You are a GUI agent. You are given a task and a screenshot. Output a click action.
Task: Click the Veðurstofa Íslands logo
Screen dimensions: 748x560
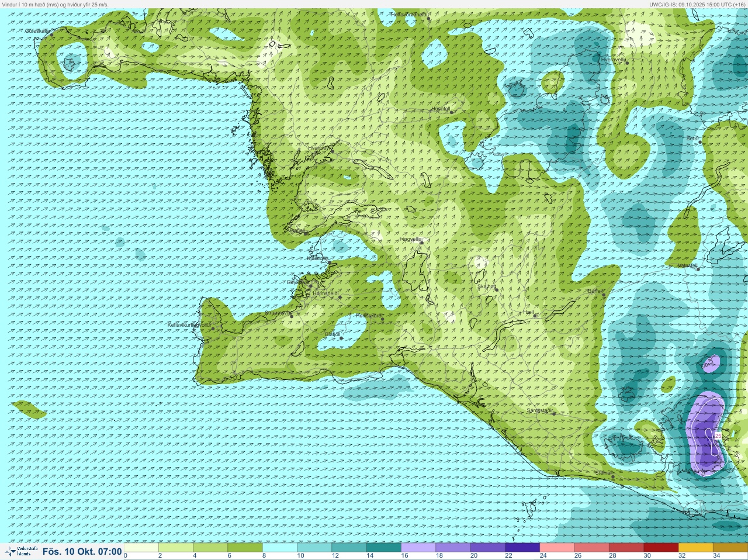coord(21,551)
